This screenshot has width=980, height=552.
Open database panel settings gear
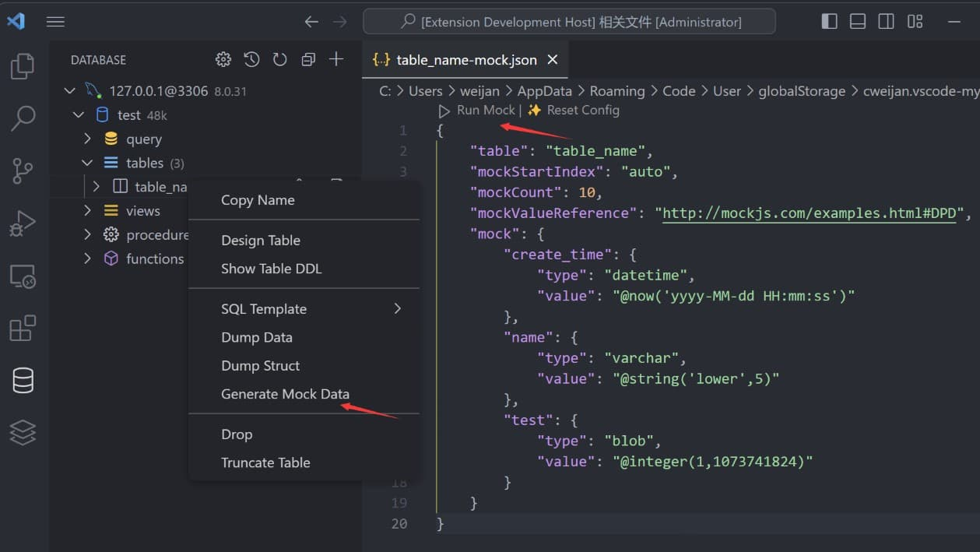223,60
